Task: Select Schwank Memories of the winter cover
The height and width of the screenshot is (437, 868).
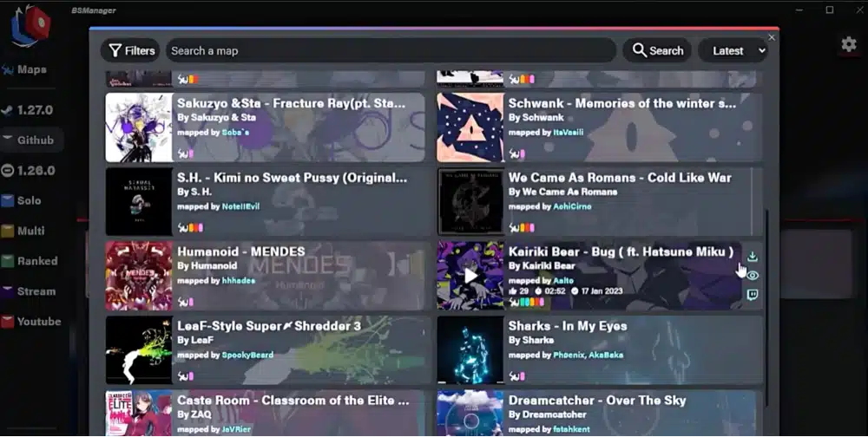Action: coord(470,127)
